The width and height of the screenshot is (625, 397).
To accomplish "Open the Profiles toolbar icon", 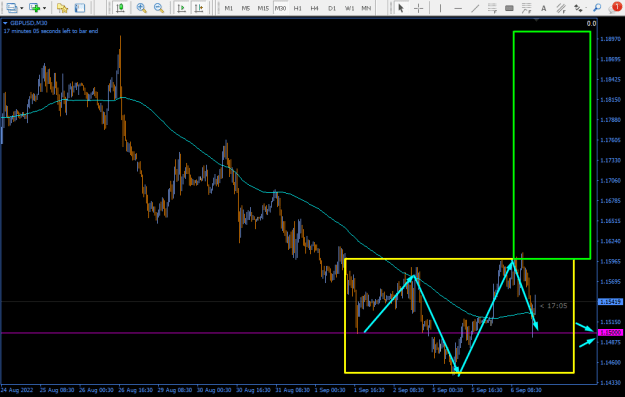I will 12,8.
